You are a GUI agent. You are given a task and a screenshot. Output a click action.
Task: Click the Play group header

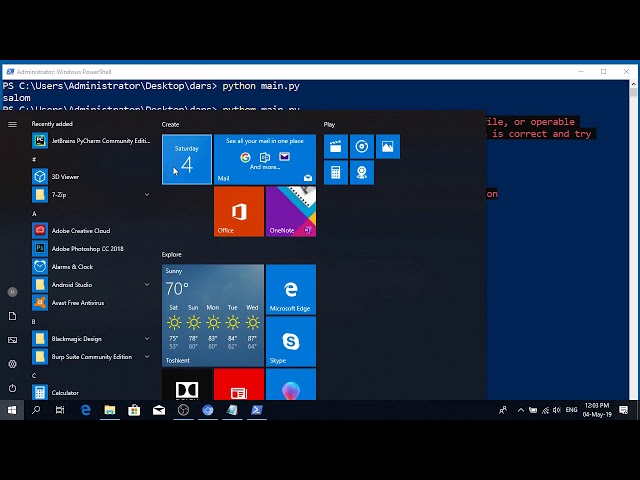(x=329, y=124)
